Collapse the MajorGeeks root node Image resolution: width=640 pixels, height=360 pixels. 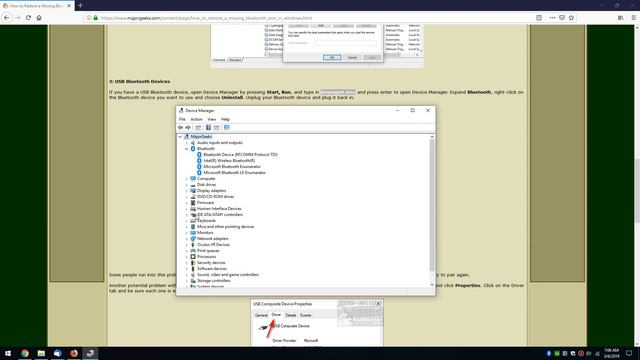[180, 137]
